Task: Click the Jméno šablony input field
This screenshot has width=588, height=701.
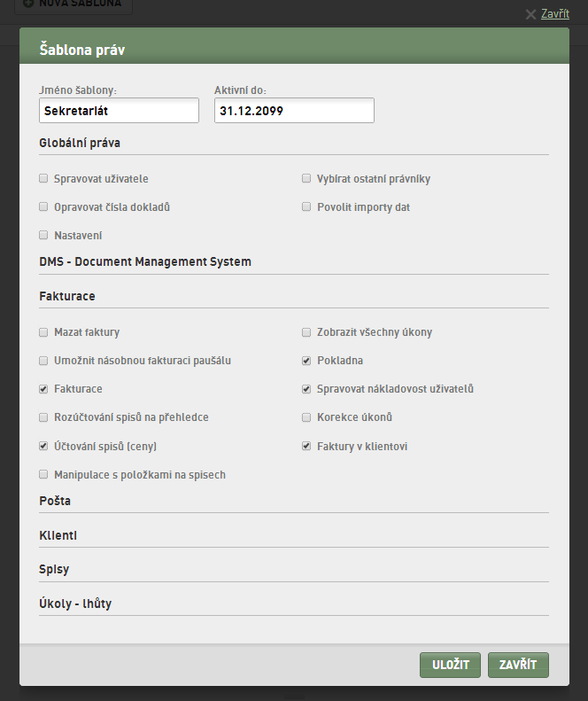Action: click(x=119, y=111)
